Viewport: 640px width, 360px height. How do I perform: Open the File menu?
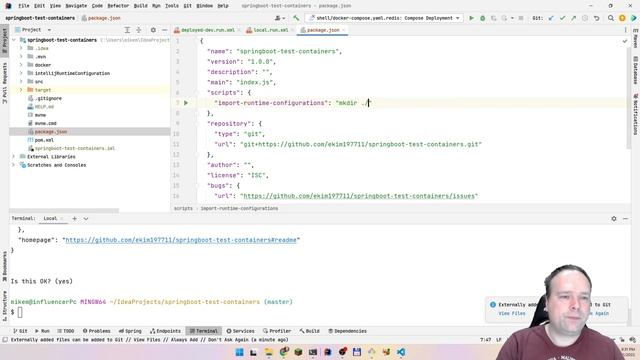tap(24, 6)
